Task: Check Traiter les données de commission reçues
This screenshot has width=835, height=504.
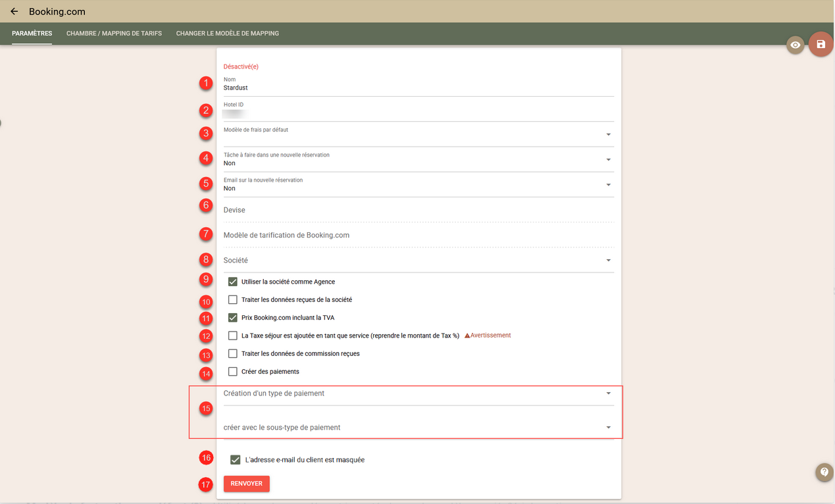Action: [x=233, y=354]
